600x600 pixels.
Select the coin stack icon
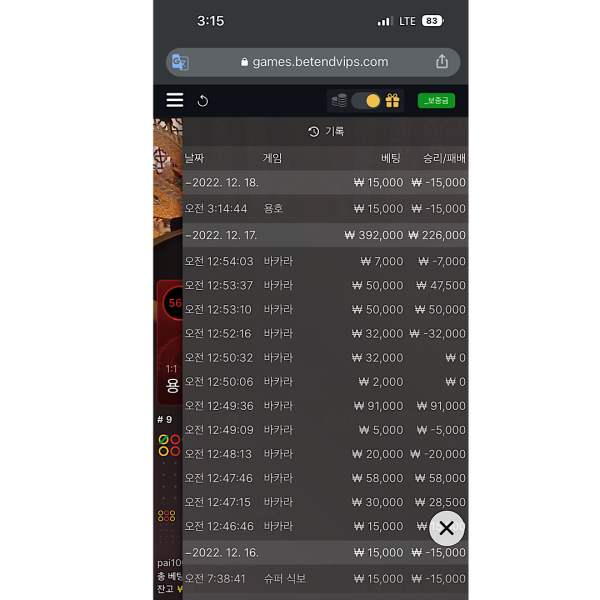tap(339, 101)
